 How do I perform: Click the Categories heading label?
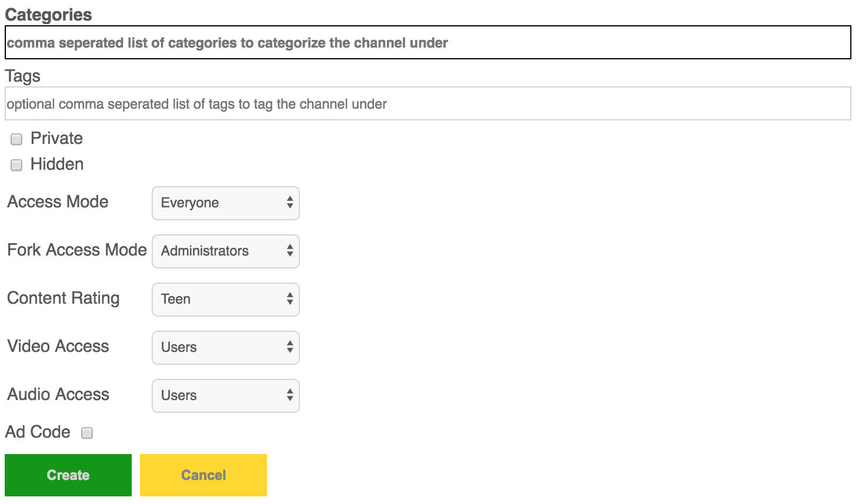pyautogui.click(x=48, y=15)
